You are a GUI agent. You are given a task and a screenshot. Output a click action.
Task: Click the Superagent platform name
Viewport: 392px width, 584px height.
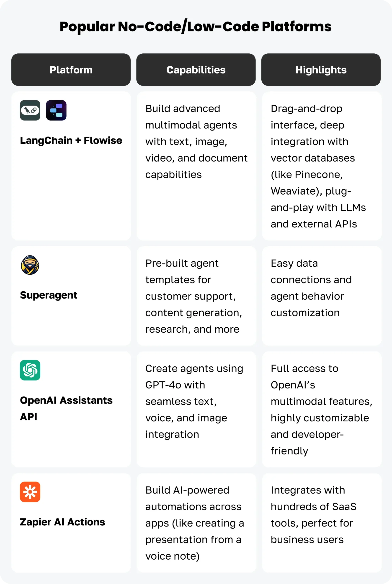click(49, 295)
